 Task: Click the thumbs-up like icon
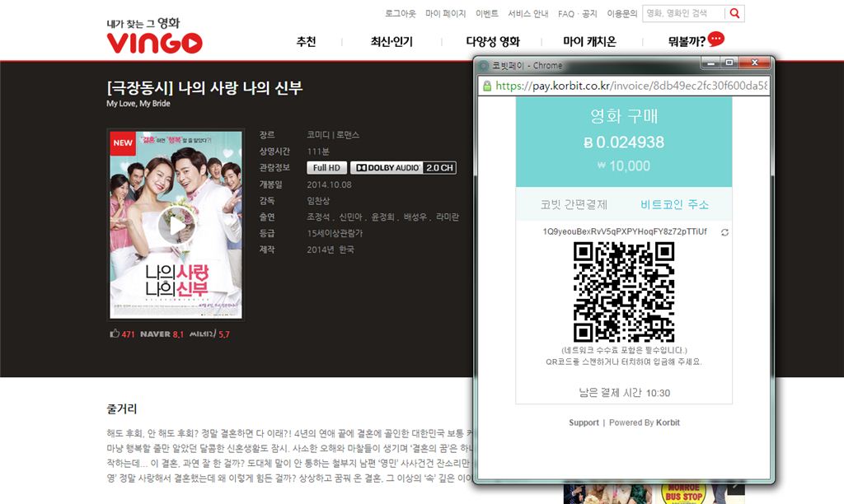pyautogui.click(x=115, y=334)
